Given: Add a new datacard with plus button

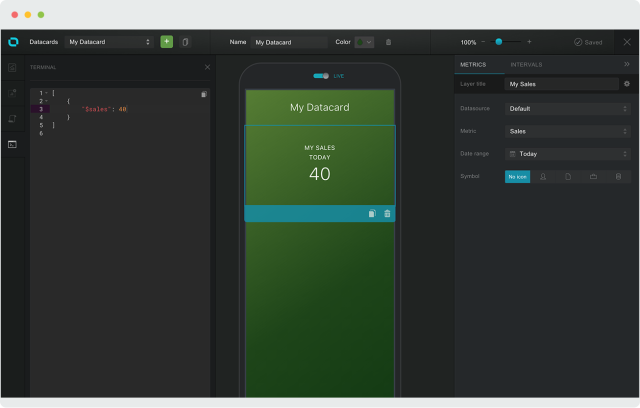Looking at the screenshot, I should 167,42.
